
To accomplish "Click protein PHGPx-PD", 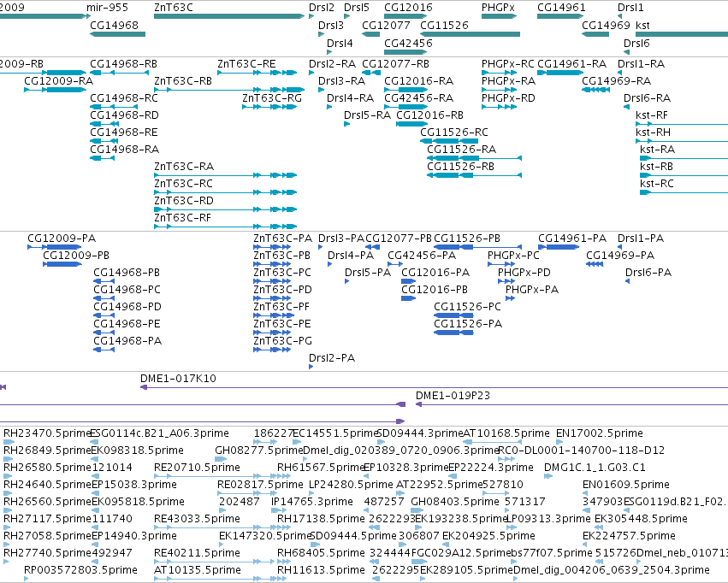I will pyautogui.click(x=506, y=281).
